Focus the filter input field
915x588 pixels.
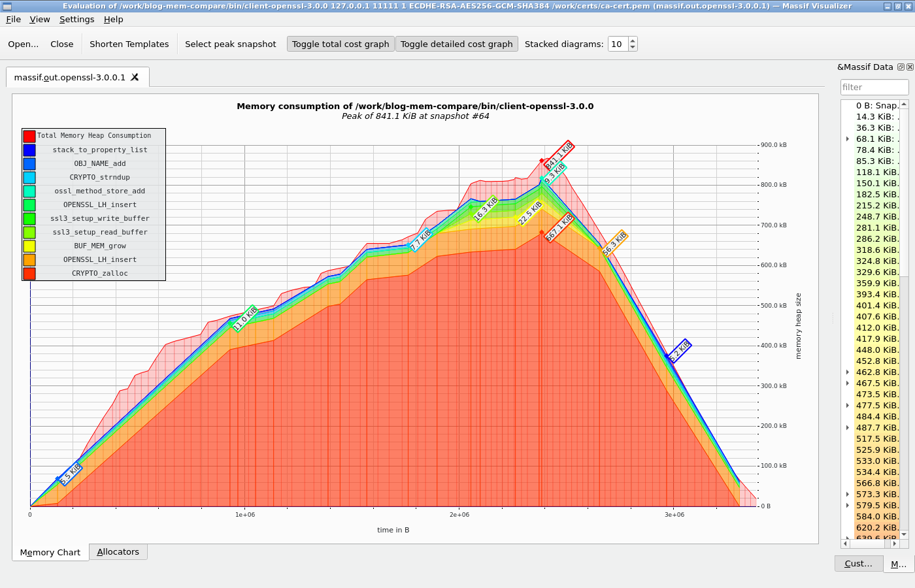(874, 87)
